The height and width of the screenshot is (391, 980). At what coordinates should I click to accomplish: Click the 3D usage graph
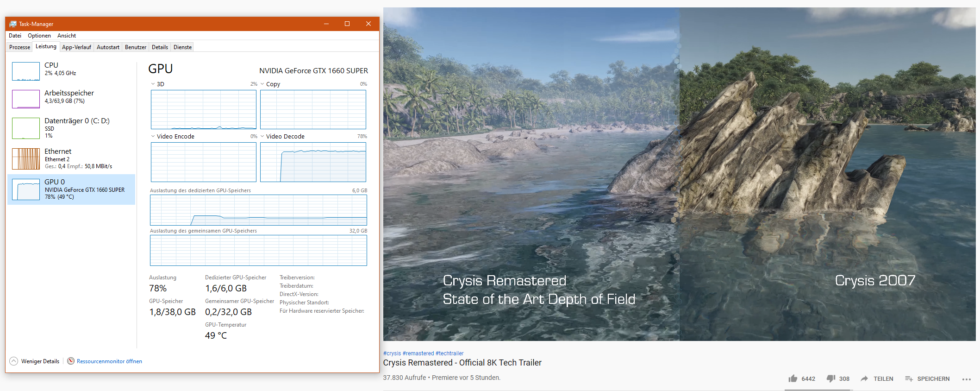pos(204,109)
